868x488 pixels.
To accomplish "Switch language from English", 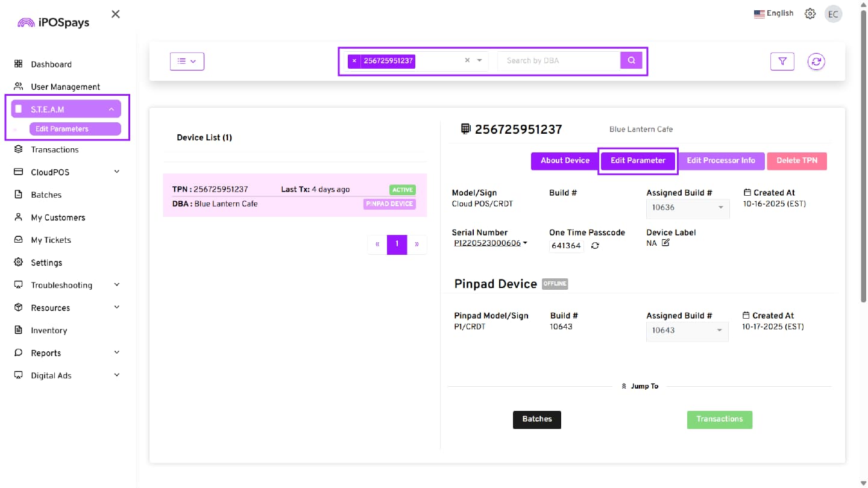I will pos(774,13).
